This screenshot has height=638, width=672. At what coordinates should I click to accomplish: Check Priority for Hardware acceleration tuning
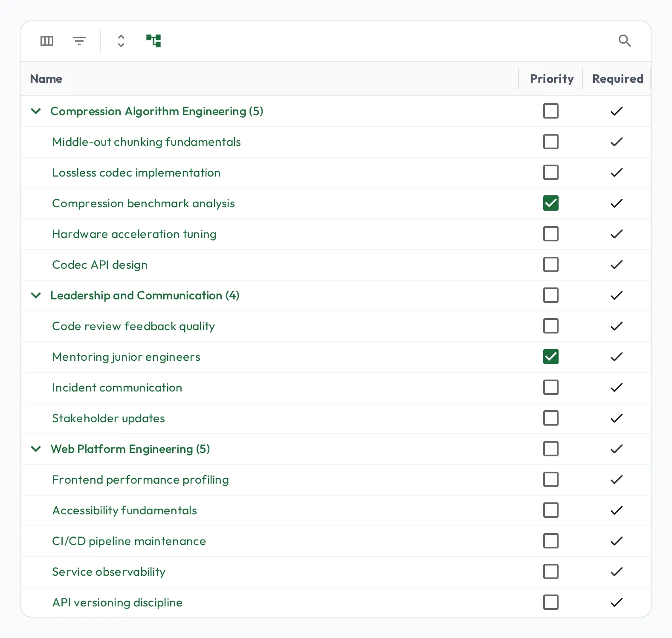pos(551,234)
